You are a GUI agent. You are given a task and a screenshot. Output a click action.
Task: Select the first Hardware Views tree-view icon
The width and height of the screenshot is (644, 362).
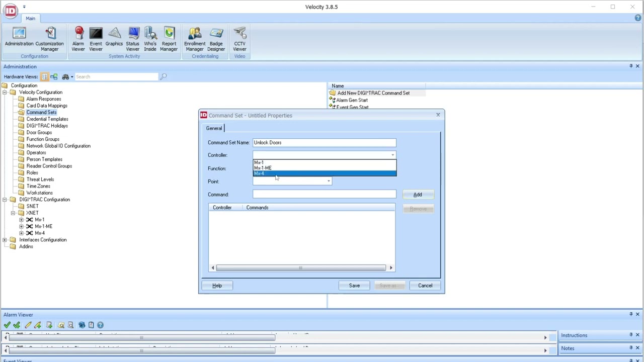click(45, 77)
